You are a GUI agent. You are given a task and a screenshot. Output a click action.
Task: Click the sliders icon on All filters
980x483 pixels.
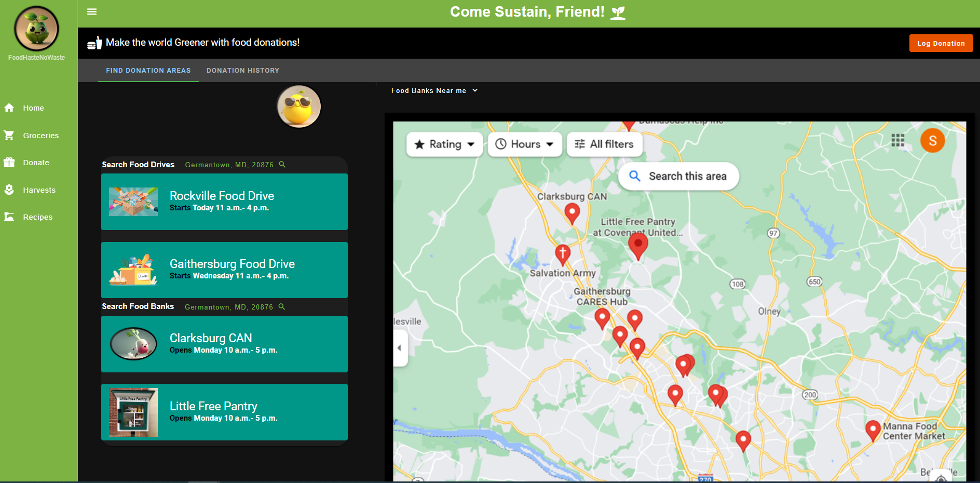click(580, 144)
